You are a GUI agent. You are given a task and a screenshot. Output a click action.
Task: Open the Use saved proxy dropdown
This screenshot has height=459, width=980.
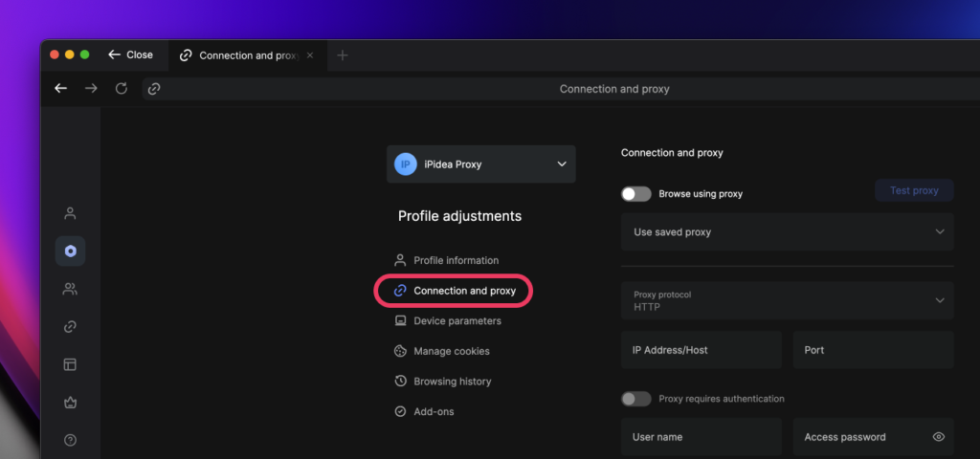[x=787, y=232]
